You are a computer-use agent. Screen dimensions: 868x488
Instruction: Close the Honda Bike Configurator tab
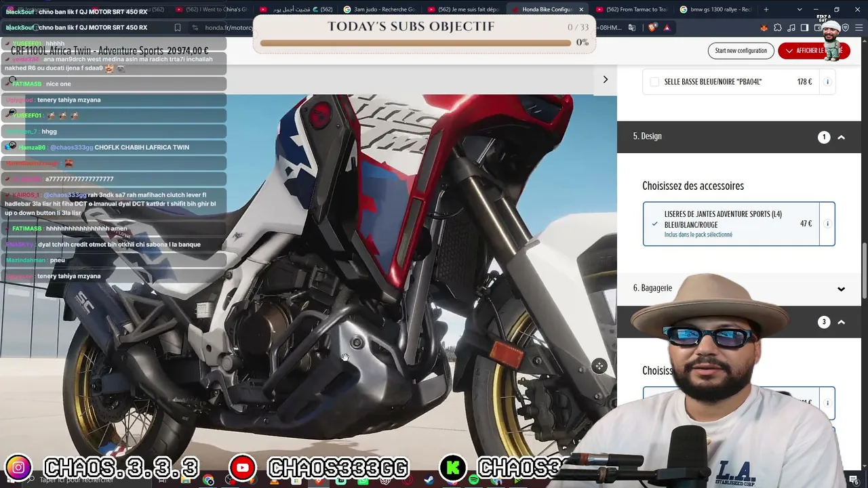pos(581,9)
